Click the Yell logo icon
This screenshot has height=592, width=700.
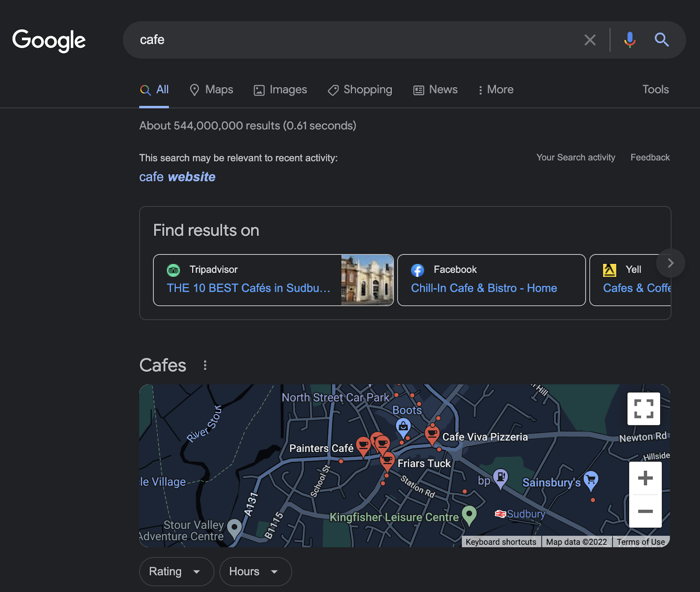click(609, 270)
